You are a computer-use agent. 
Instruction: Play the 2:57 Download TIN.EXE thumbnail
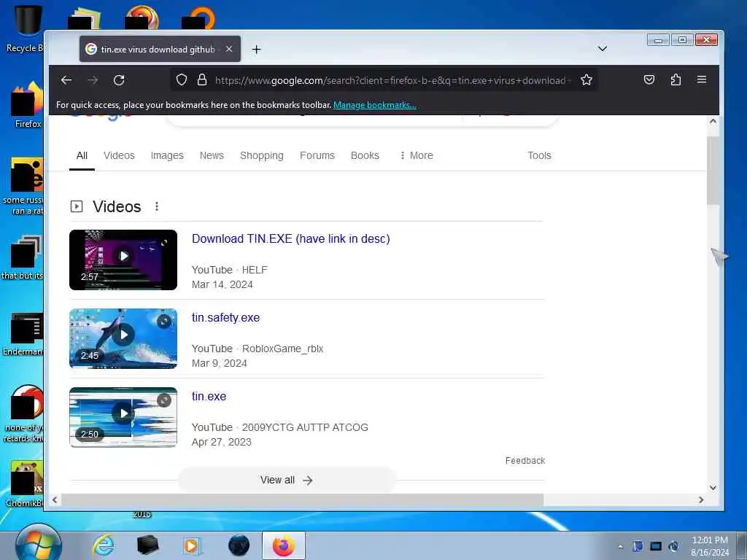pyautogui.click(x=123, y=260)
